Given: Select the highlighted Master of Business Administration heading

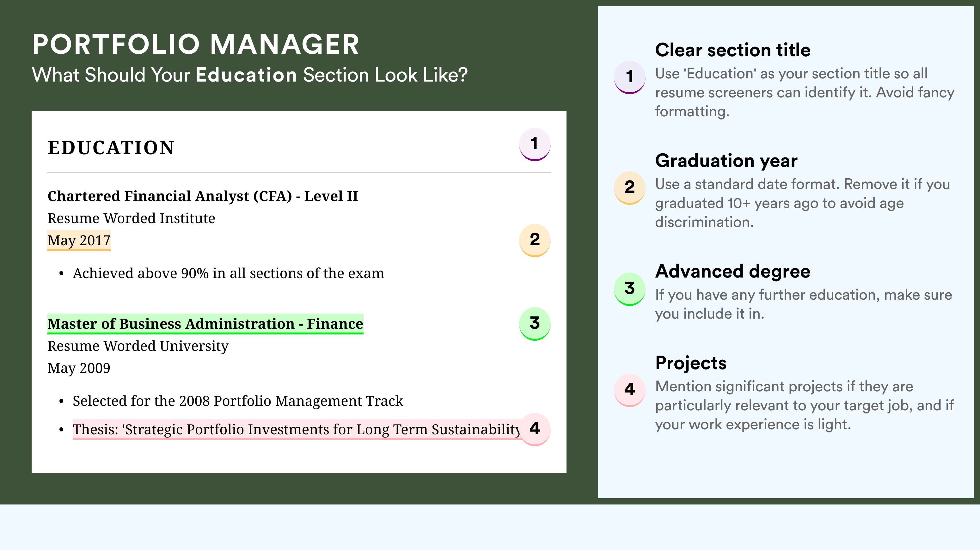Looking at the screenshot, I should (205, 324).
